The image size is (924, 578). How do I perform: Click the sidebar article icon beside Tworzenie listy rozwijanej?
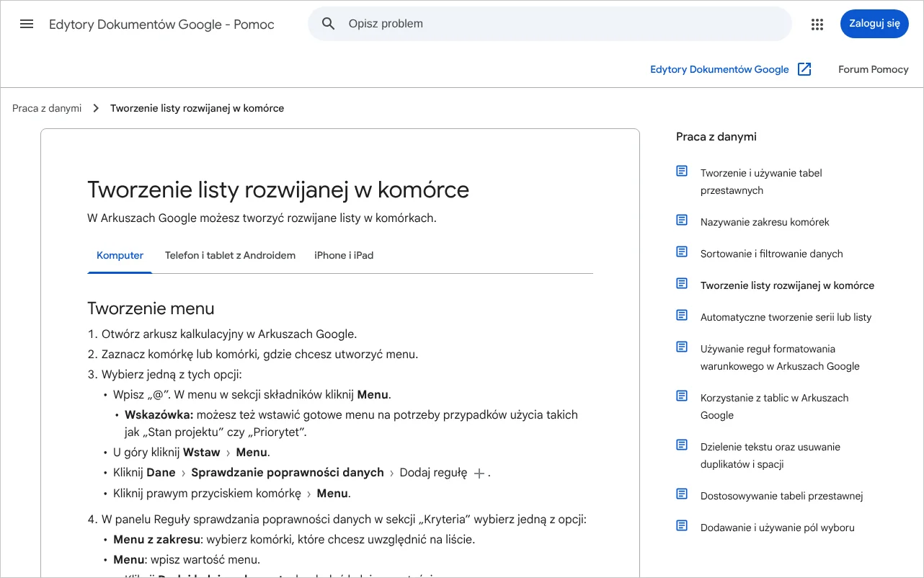[x=682, y=283]
